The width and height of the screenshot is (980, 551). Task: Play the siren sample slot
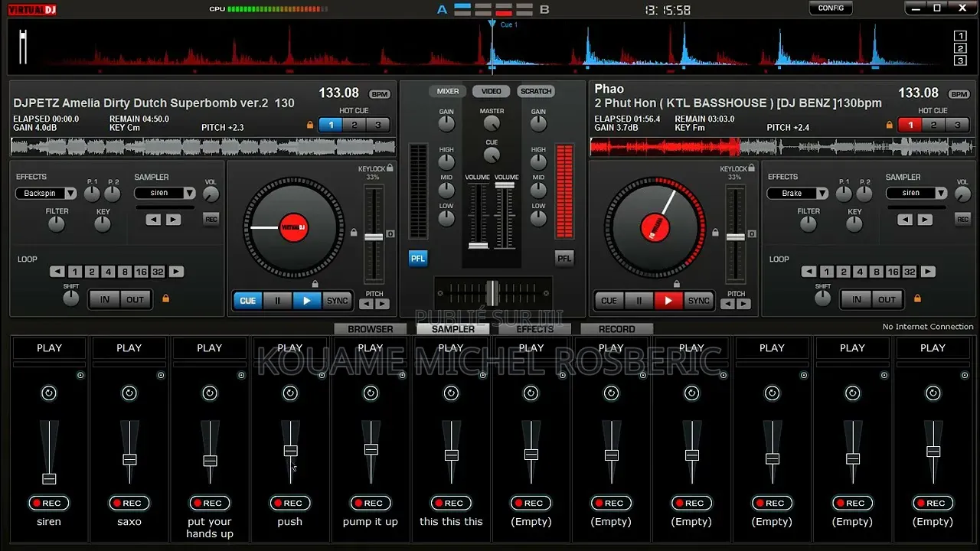coord(49,348)
